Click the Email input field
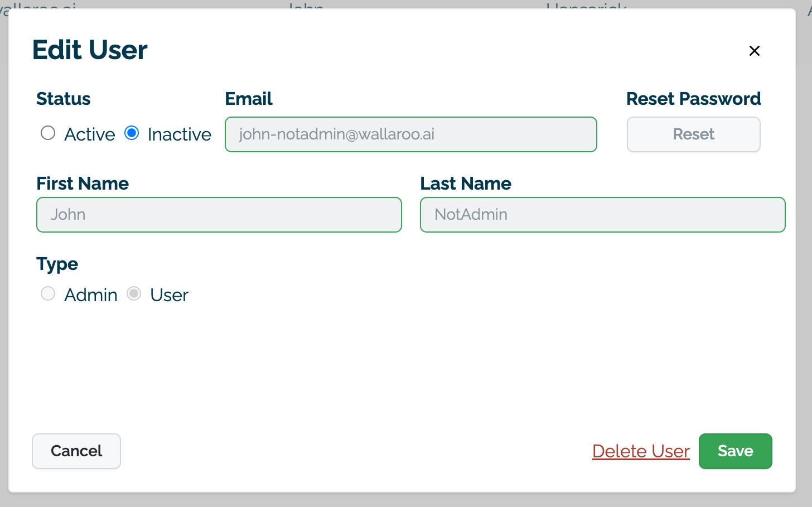 (x=410, y=134)
